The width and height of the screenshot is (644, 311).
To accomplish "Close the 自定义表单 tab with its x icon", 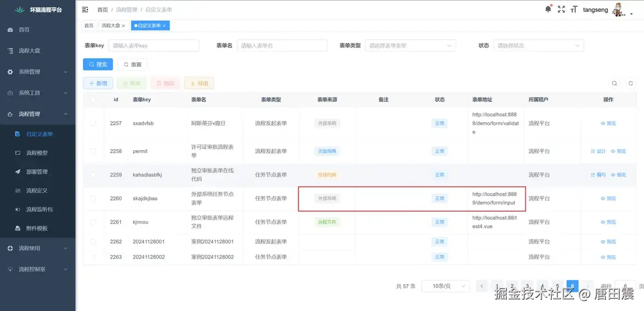I will (x=164, y=26).
